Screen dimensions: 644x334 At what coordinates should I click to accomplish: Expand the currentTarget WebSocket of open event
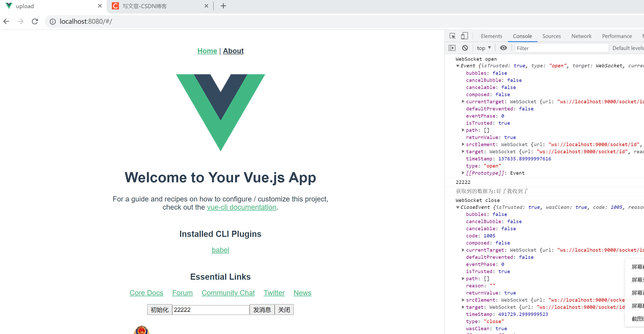pyautogui.click(x=463, y=101)
